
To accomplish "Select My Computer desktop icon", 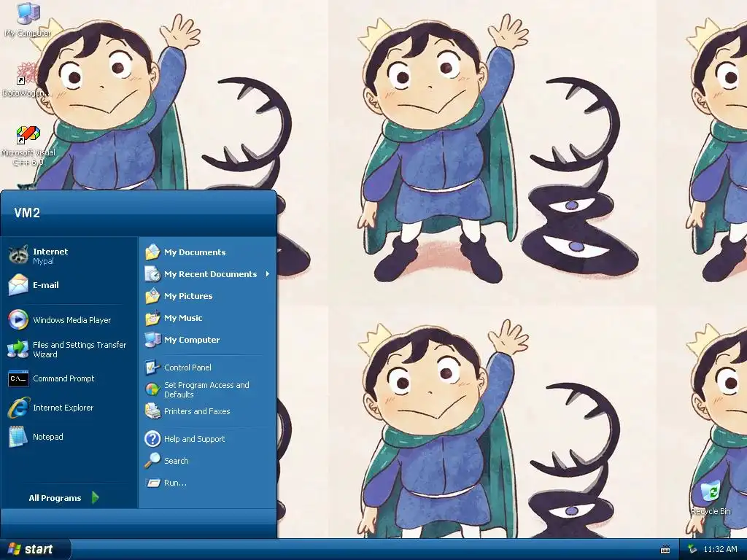I will 28,20.
